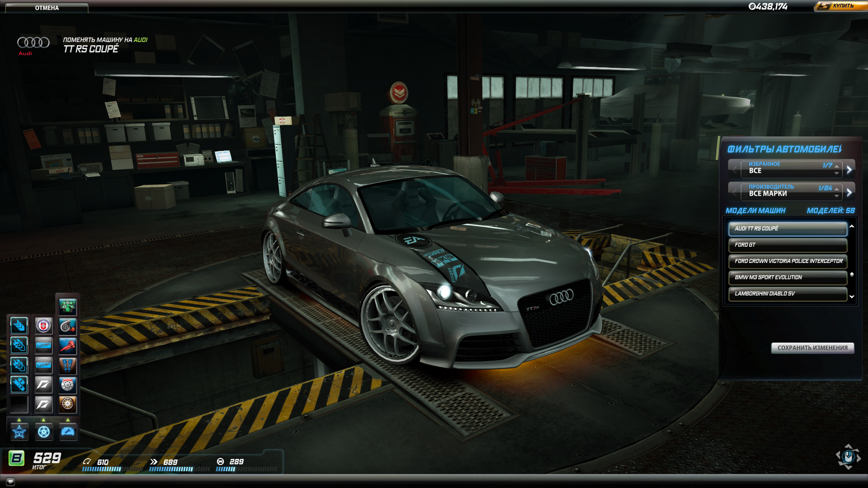Select BMW M3 Sport Evolution model
This screenshot has width=868, height=488.
[x=788, y=277]
